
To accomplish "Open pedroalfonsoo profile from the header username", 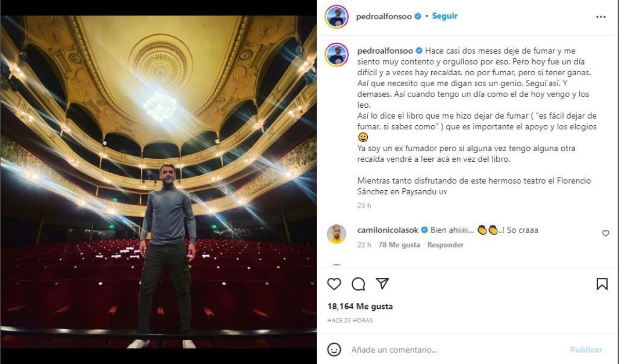I will click(x=384, y=16).
